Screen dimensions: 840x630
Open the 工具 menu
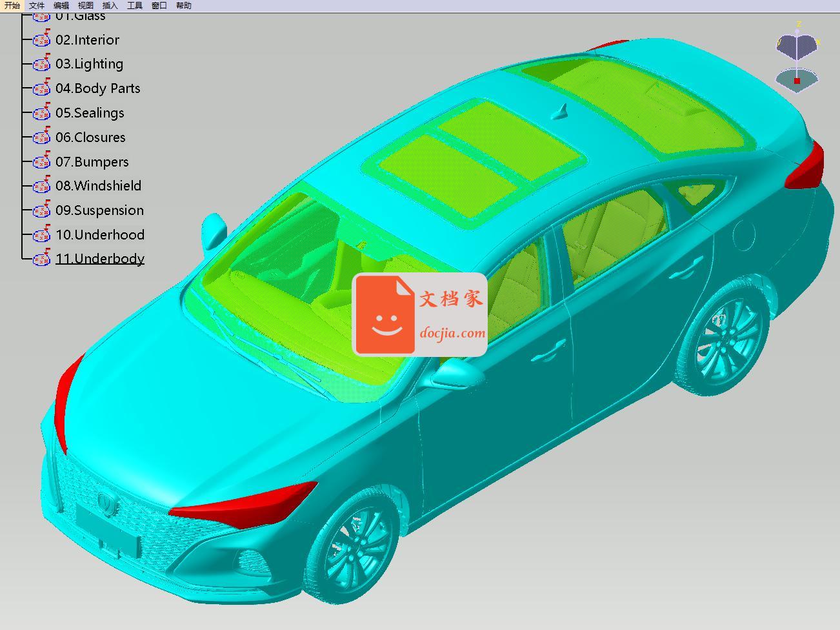point(135,5)
